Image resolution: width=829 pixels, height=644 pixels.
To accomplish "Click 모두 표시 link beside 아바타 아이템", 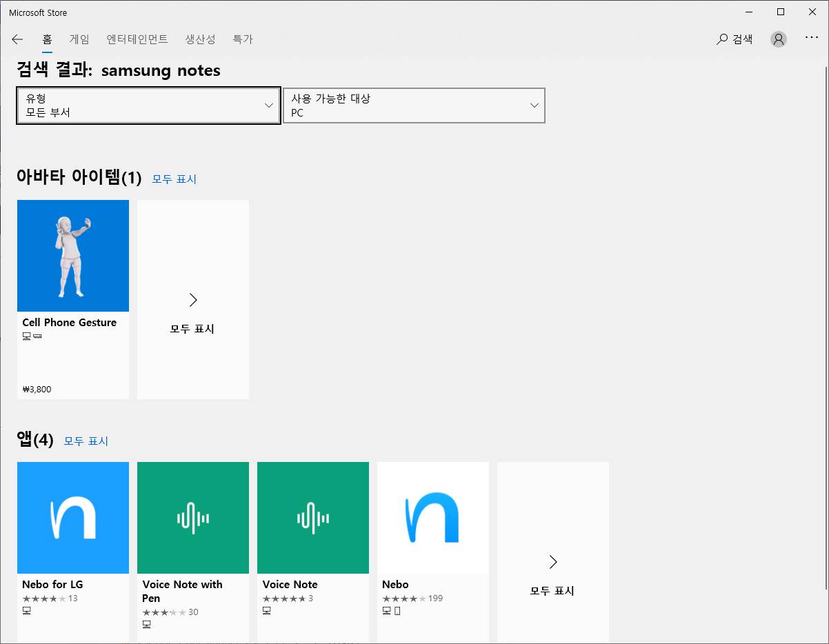I will click(174, 179).
